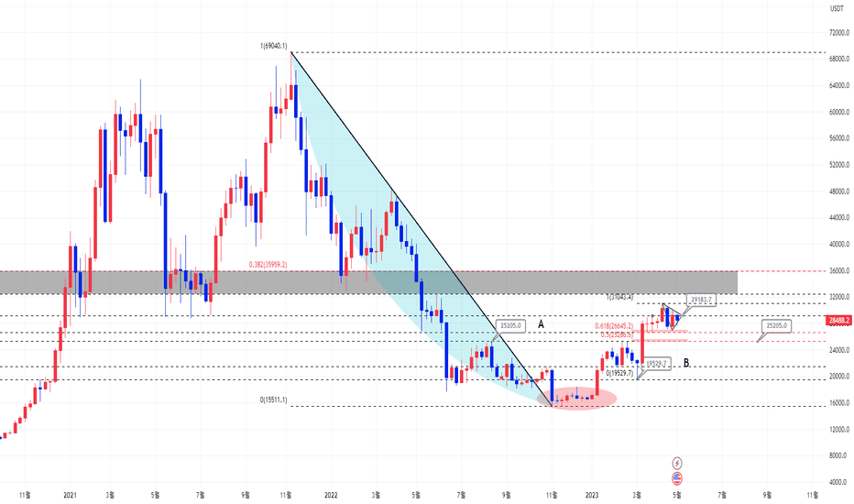
Task: Click the Fibonacci label 0(19529.7)
Action: point(619,373)
